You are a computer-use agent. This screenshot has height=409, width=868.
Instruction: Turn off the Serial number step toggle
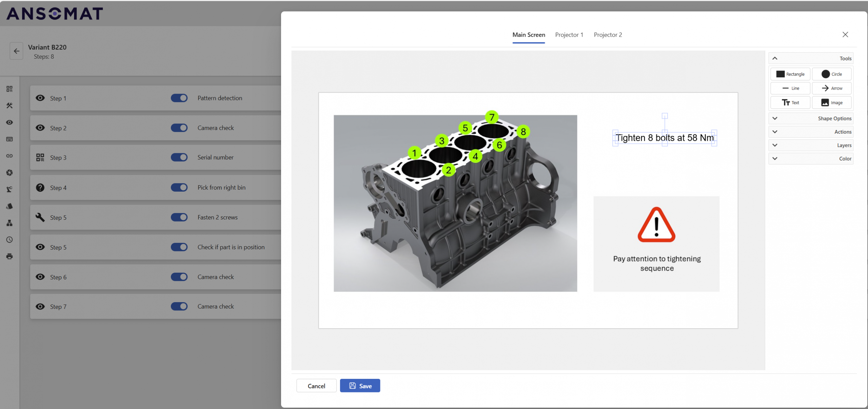[x=179, y=157]
